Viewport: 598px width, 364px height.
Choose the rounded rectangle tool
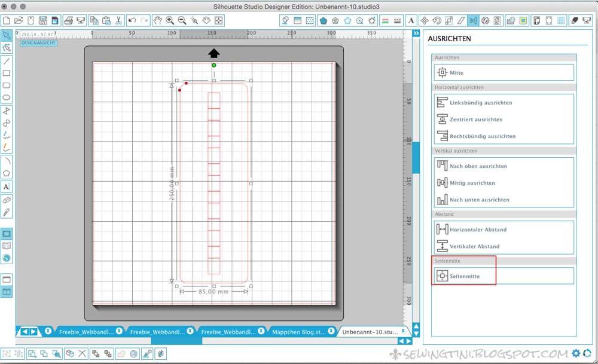[x=7, y=85]
